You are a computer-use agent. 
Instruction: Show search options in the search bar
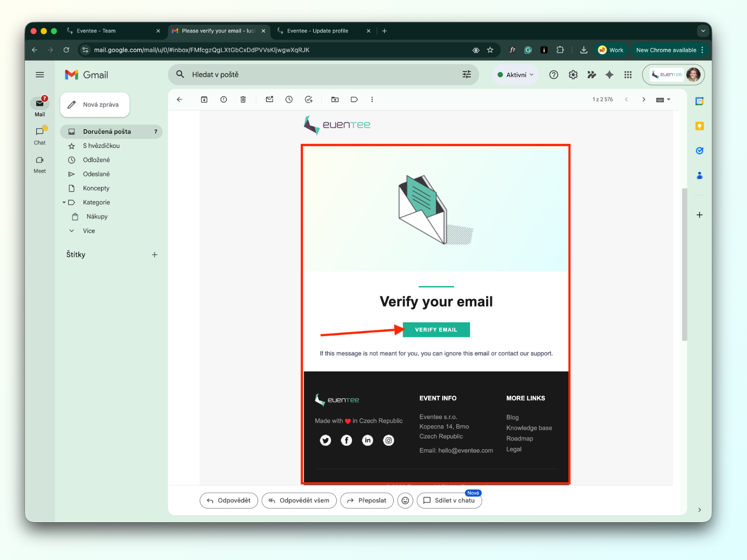point(466,75)
